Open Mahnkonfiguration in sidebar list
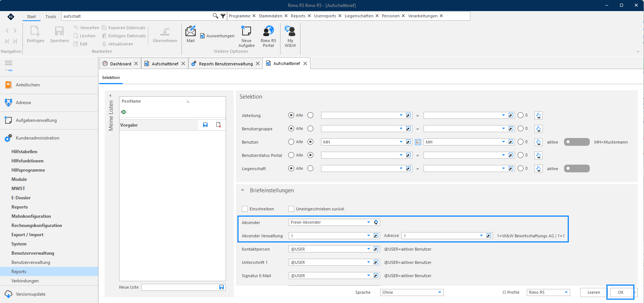Image resolution: width=644 pixels, height=303 pixels. pyautogui.click(x=31, y=216)
